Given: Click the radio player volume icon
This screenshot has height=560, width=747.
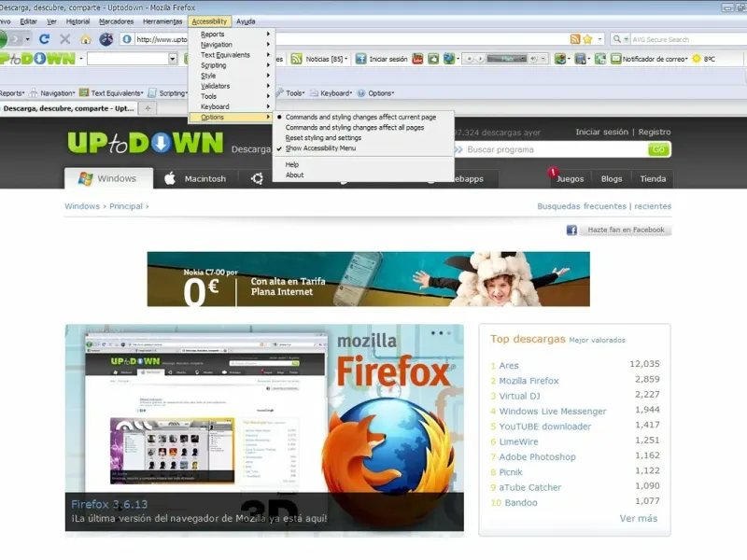Looking at the screenshot, I should click(x=533, y=59).
